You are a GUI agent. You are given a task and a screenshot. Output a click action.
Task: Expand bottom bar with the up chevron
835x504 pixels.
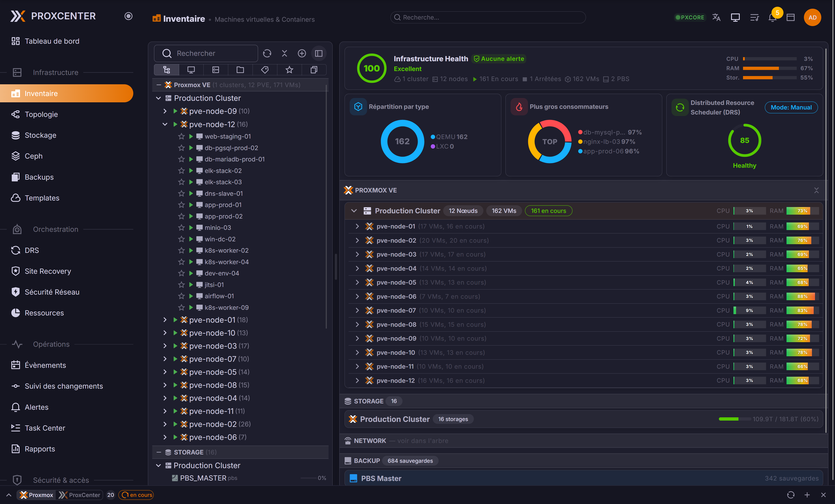(x=9, y=495)
